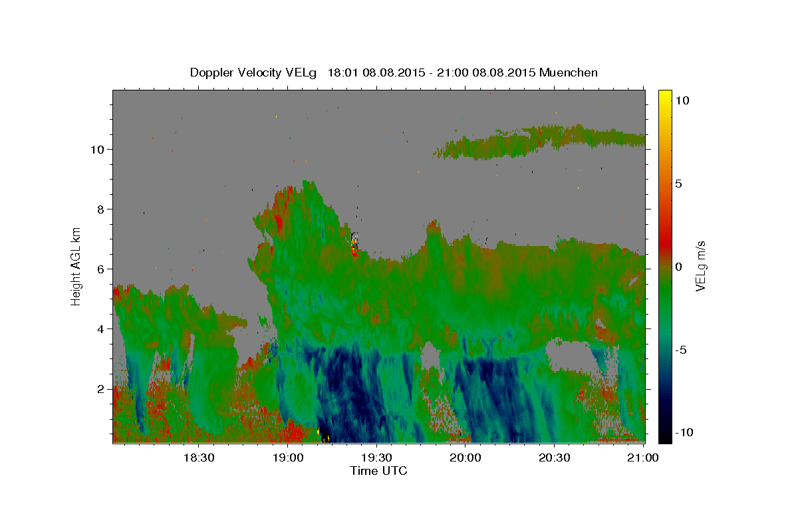Click the colorbar value -10
The image size is (798, 532).
684,432
